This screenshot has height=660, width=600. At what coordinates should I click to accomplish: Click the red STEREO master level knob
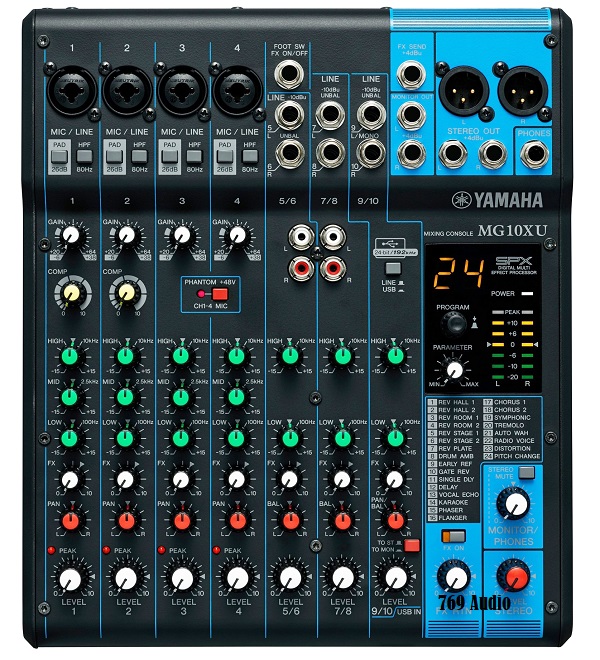[x=515, y=577]
